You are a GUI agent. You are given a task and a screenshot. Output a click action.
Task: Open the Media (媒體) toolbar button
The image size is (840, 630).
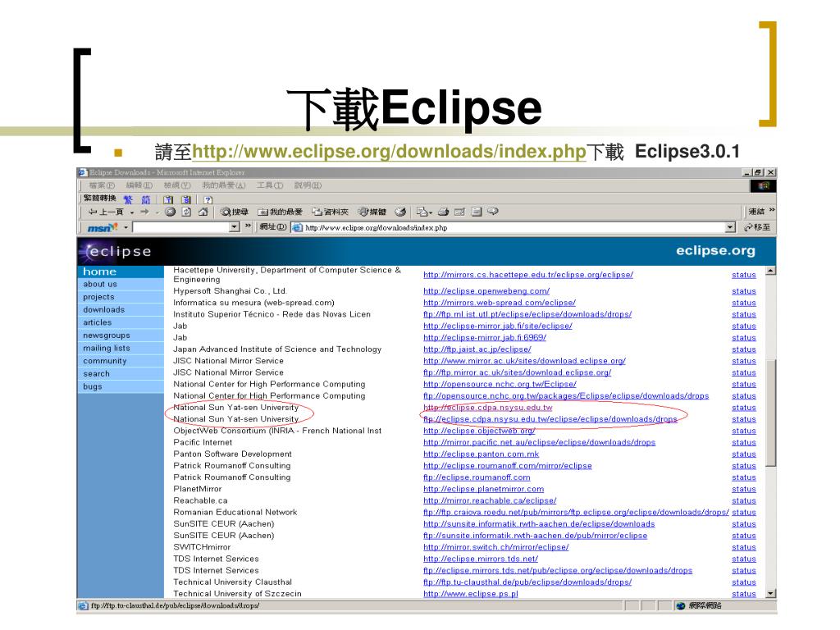tap(372, 212)
